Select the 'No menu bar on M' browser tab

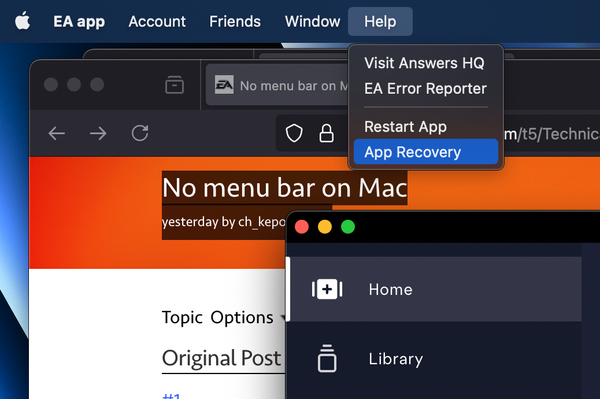277,85
